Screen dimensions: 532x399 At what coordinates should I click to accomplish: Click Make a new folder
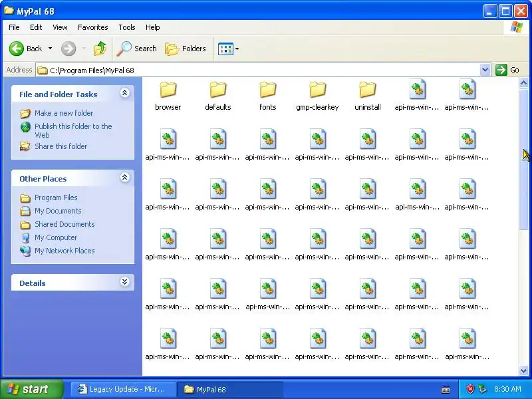click(x=57, y=113)
